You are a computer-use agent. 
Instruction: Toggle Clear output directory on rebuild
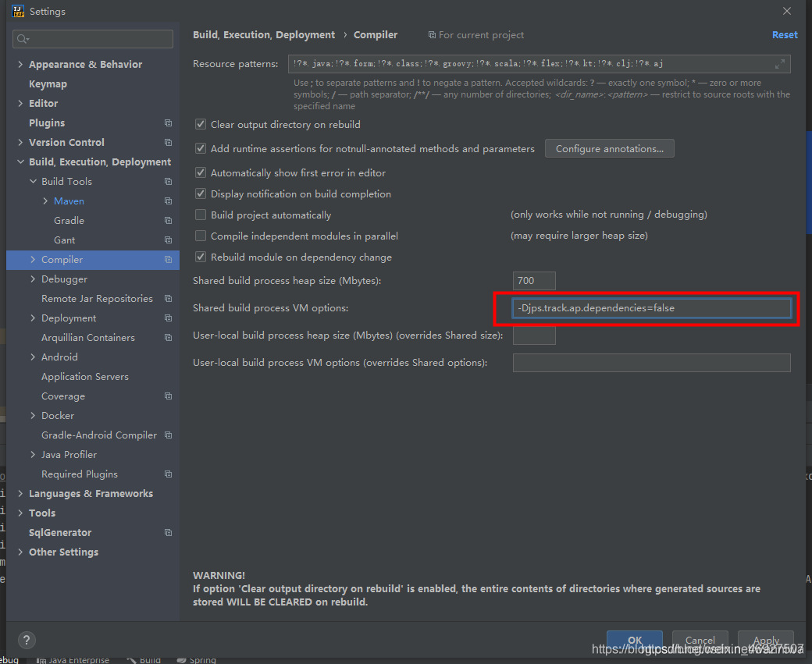pos(201,124)
